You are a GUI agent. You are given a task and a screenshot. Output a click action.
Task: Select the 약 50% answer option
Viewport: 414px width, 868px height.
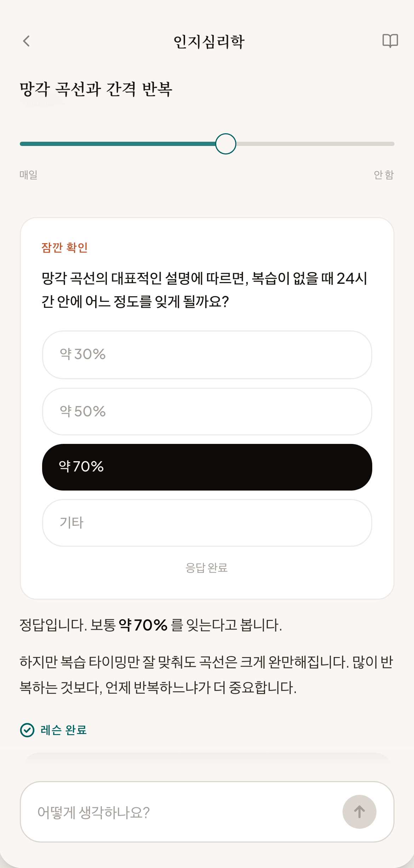tap(207, 411)
